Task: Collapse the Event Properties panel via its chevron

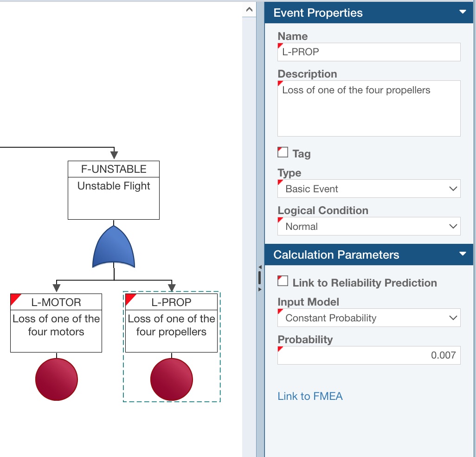Action: [462, 13]
